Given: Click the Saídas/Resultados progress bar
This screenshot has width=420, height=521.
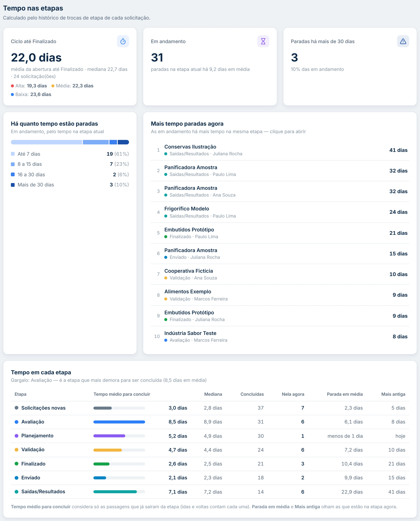Looking at the screenshot, I should tap(119, 492).
